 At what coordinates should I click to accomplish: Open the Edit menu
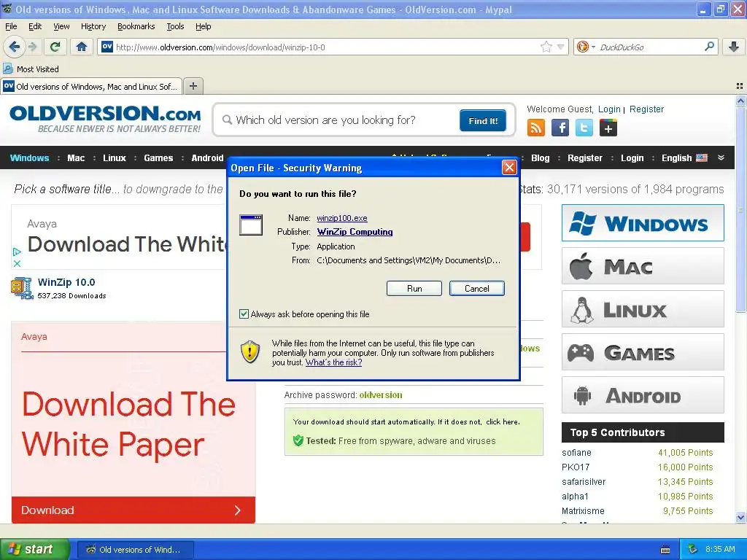click(35, 26)
